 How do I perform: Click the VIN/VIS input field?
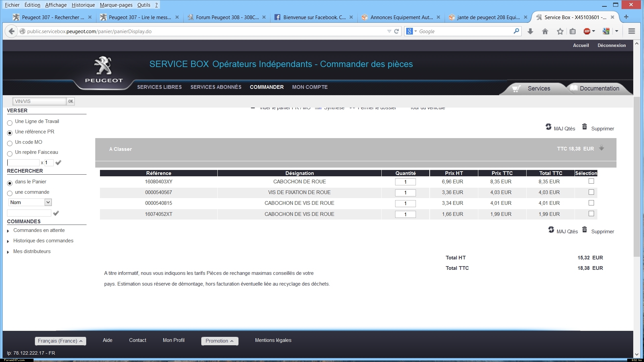pos(39,101)
